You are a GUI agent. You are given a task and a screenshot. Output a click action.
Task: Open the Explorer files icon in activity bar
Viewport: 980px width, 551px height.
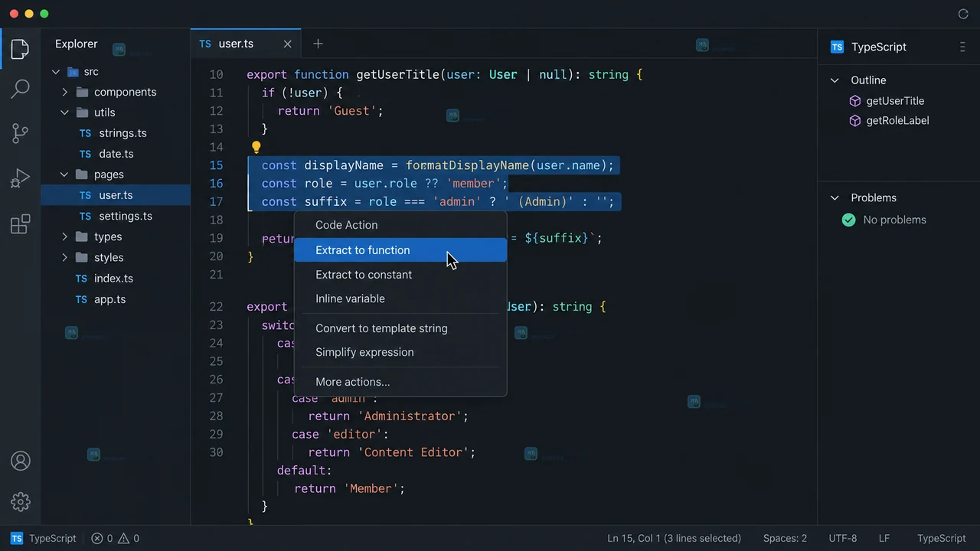coord(21,50)
